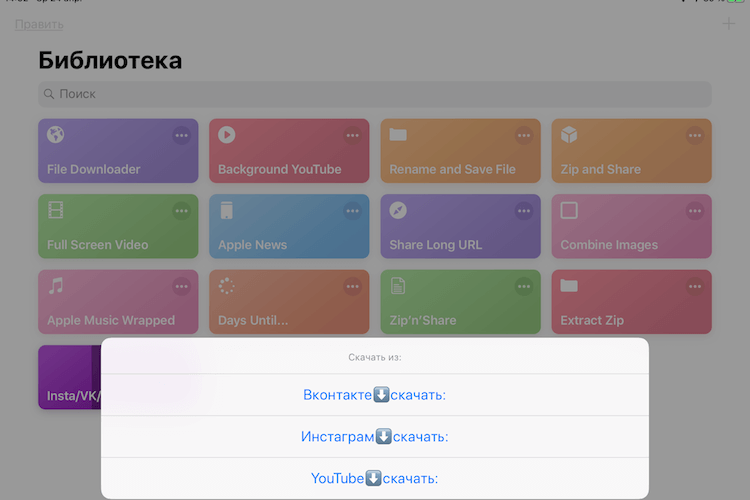750x500 pixels.
Task: Choose Вконтакте скачать option
Action: click(x=375, y=395)
